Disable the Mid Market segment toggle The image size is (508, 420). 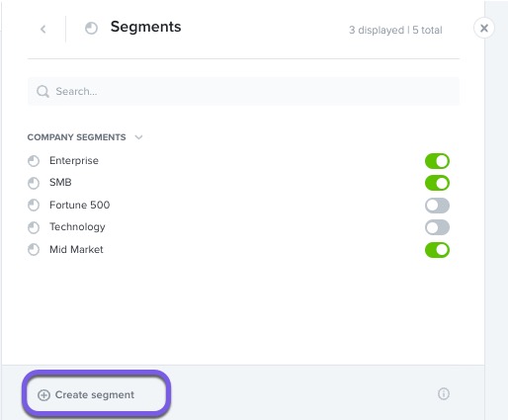tap(437, 250)
